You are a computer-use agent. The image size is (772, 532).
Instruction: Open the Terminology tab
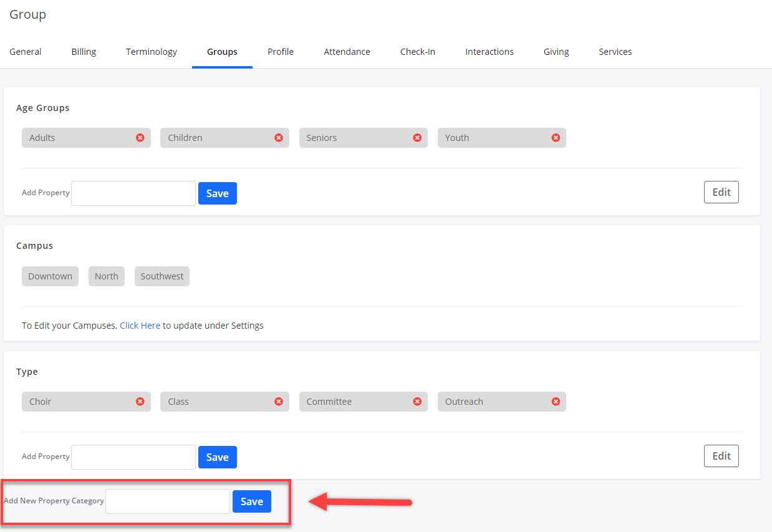pos(152,52)
